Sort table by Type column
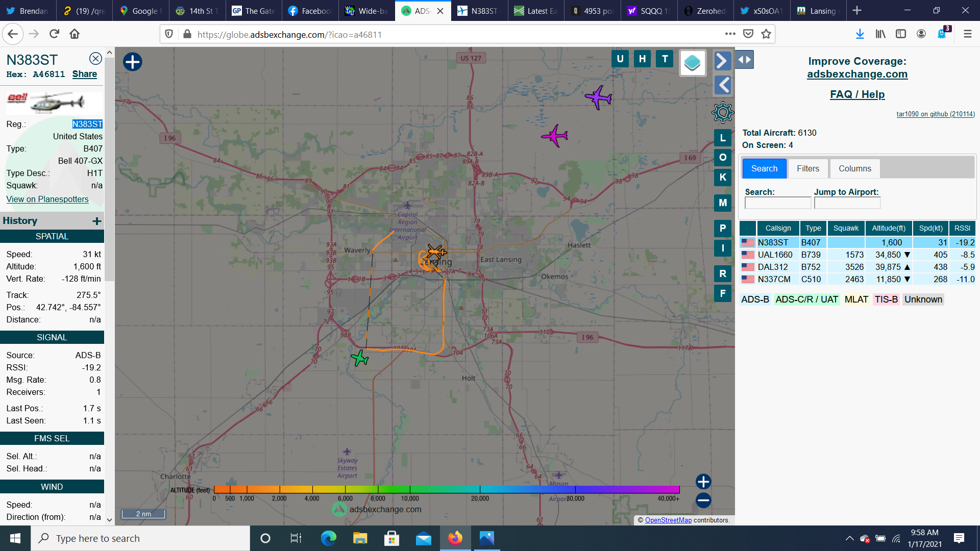This screenshot has width=980, height=551. (x=813, y=228)
